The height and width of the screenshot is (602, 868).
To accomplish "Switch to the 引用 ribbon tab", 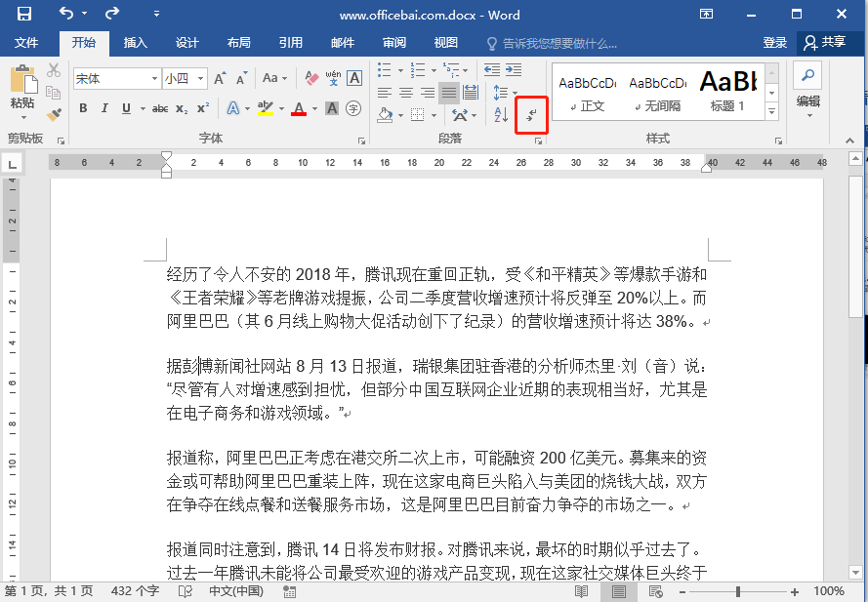I will pos(291,43).
